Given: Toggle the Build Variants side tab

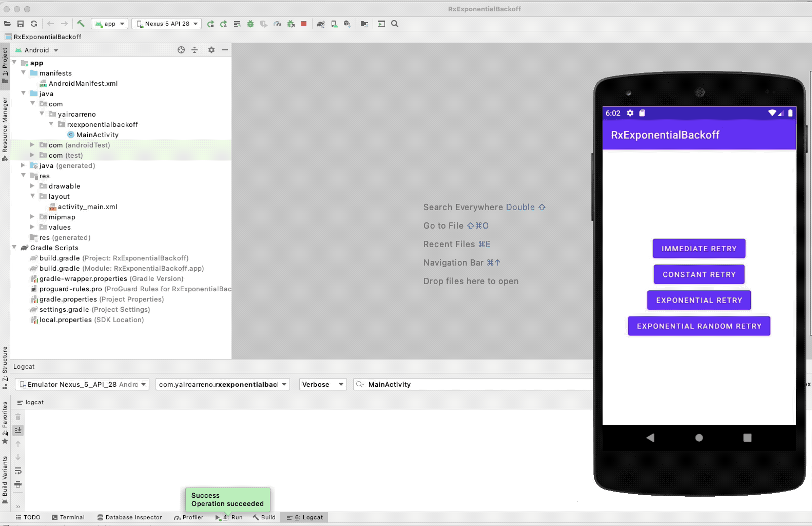Looking at the screenshot, I should coord(5,480).
